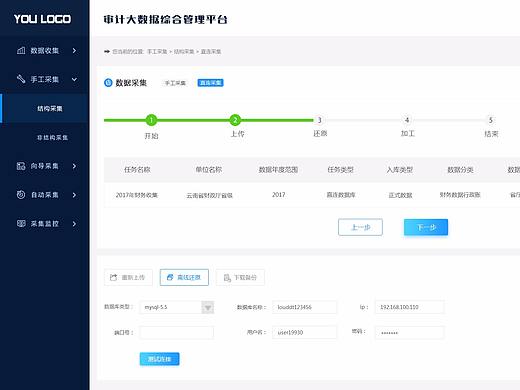Click step 3 还原 on progress bar
This screenshot has width=520, height=390.
[x=319, y=120]
